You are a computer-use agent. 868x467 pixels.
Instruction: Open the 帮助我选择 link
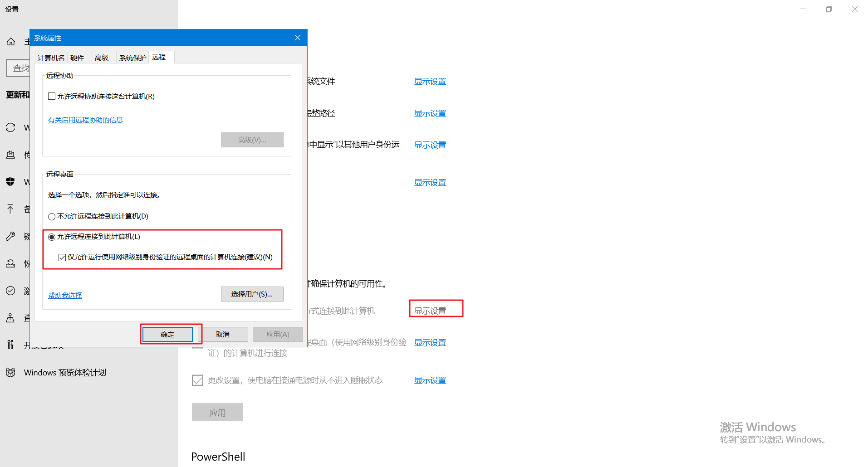[65, 296]
